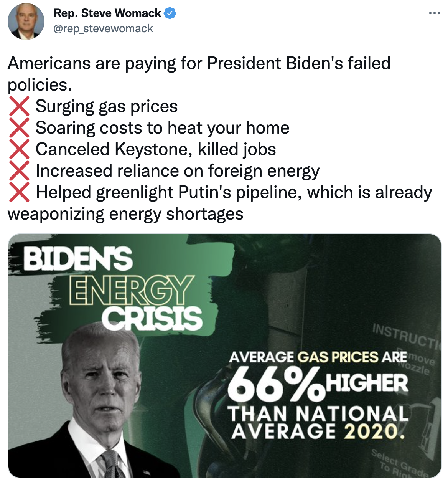This screenshot has height=486, width=448.
Task: Click the "Surging gas prices" text
Action: coord(107,107)
